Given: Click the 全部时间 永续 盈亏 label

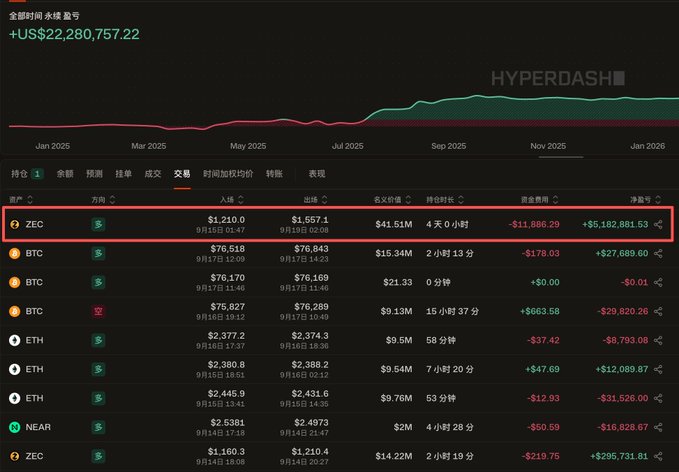Looking at the screenshot, I should 44,16.
